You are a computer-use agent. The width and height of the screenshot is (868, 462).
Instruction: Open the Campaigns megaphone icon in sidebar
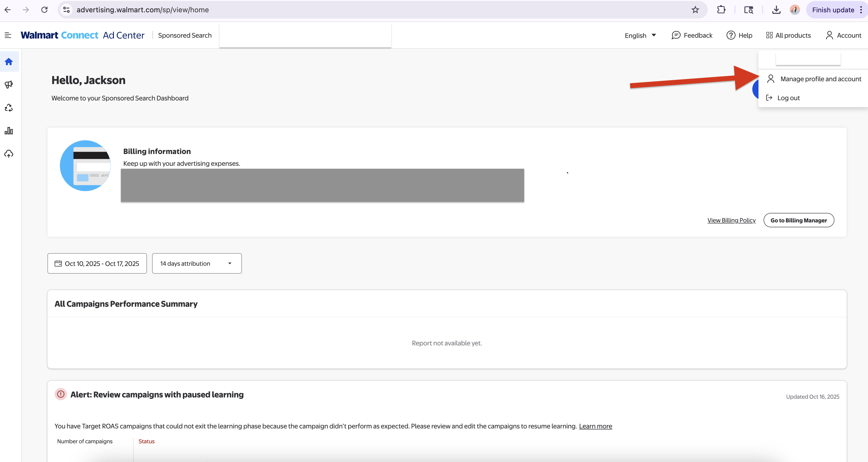(9, 85)
